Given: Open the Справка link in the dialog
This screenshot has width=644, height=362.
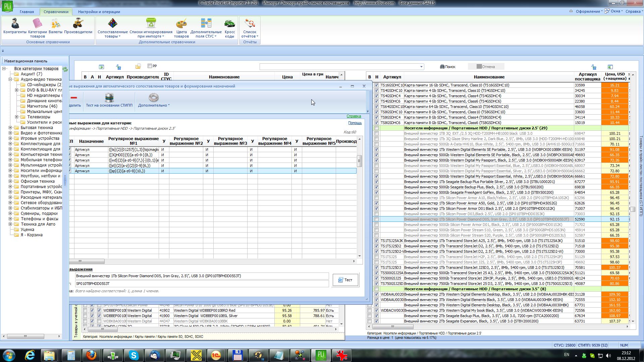Looking at the screenshot, I should [354, 116].
